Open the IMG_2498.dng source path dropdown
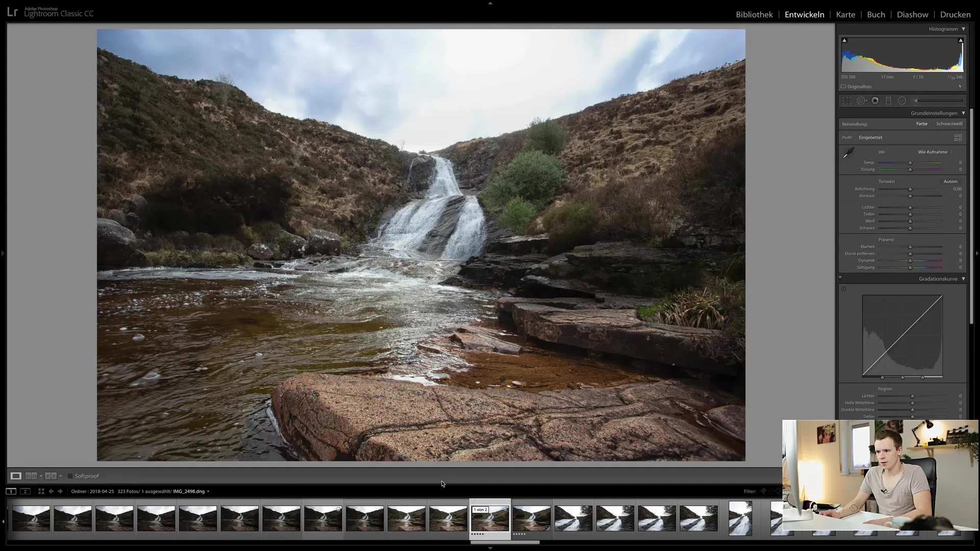 [191, 491]
